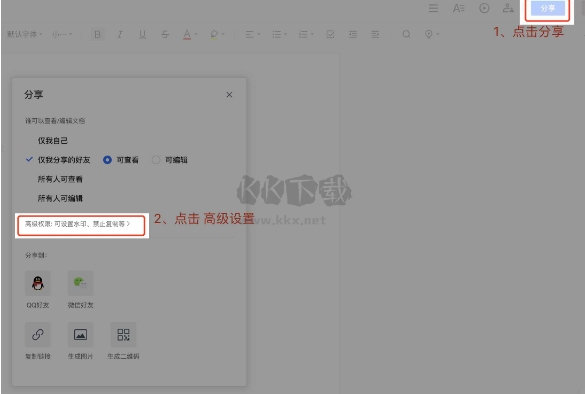Viewport: 585px width, 394px height.
Task: Click the 分享 dialog title text
Action: coord(34,94)
